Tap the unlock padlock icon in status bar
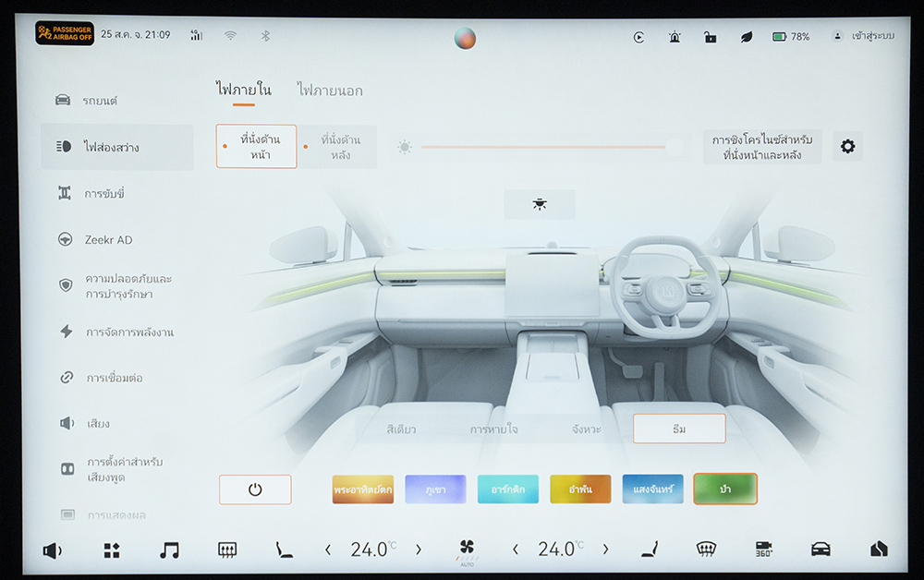This screenshot has height=580, width=924. 710,37
